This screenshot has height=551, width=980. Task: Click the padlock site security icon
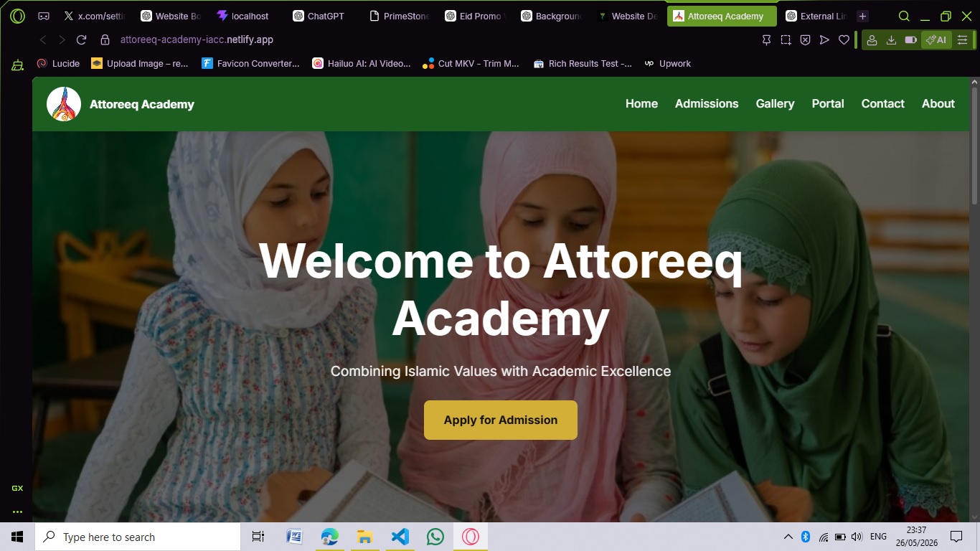click(105, 40)
